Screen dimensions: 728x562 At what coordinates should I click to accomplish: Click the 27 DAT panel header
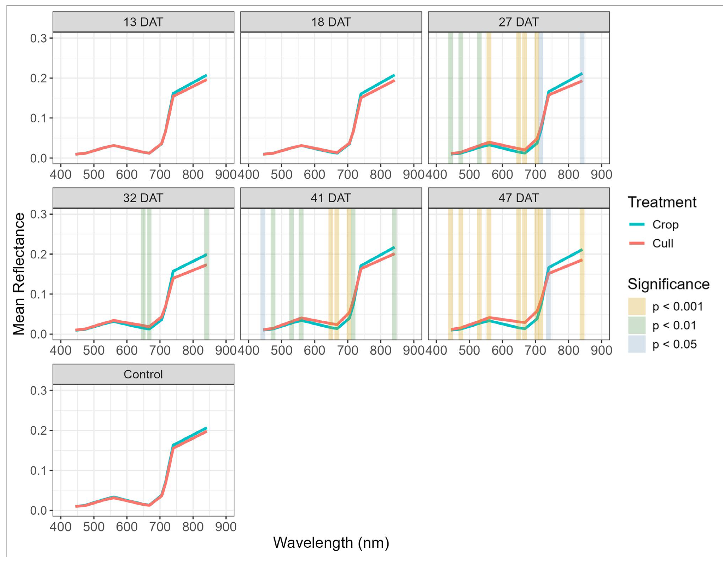(x=519, y=22)
